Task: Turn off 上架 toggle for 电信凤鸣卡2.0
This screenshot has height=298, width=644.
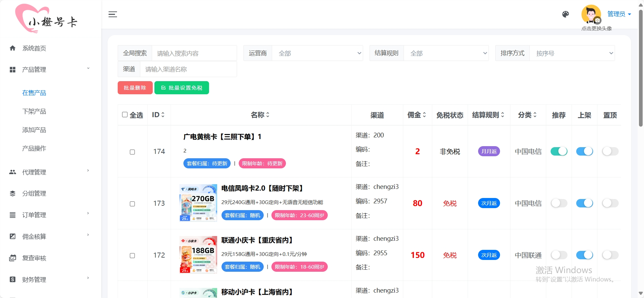Action: point(584,203)
